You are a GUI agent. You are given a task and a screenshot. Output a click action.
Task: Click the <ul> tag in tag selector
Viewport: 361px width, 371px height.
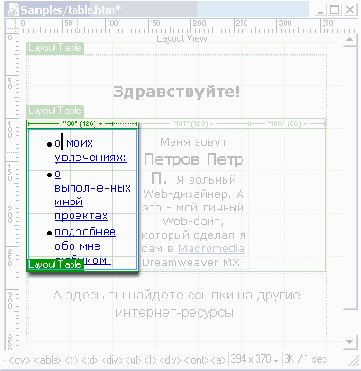[x=133, y=360]
